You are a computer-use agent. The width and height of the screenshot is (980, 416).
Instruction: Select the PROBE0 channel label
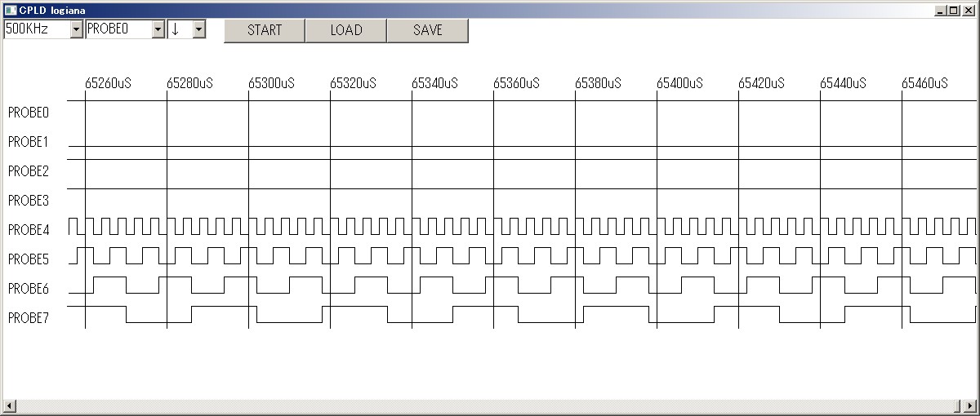(x=29, y=113)
